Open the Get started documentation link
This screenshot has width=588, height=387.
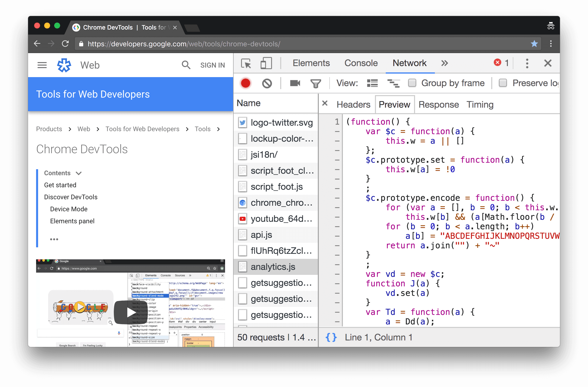61,185
